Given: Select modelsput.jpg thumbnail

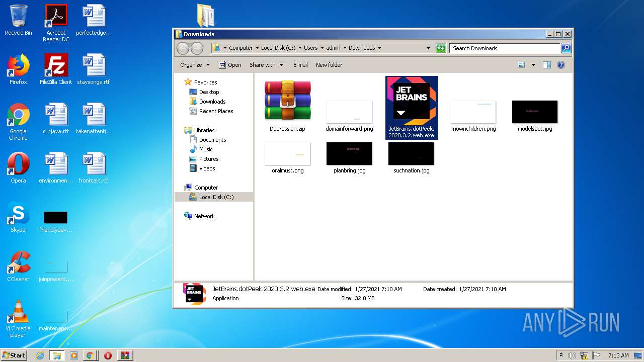Looking at the screenshot, I should (535, 116).
